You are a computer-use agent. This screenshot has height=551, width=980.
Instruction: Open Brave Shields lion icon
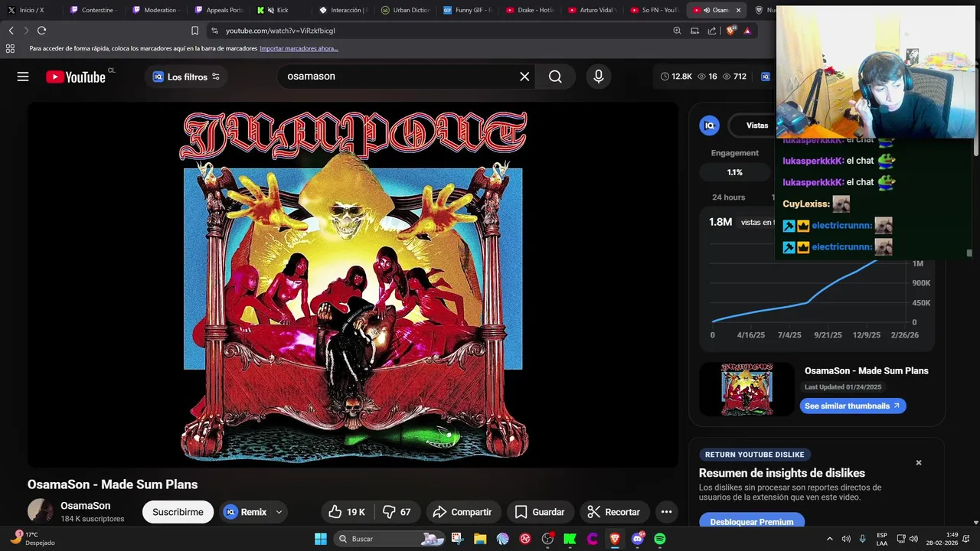pyautogui.click(x=730, y=31)
